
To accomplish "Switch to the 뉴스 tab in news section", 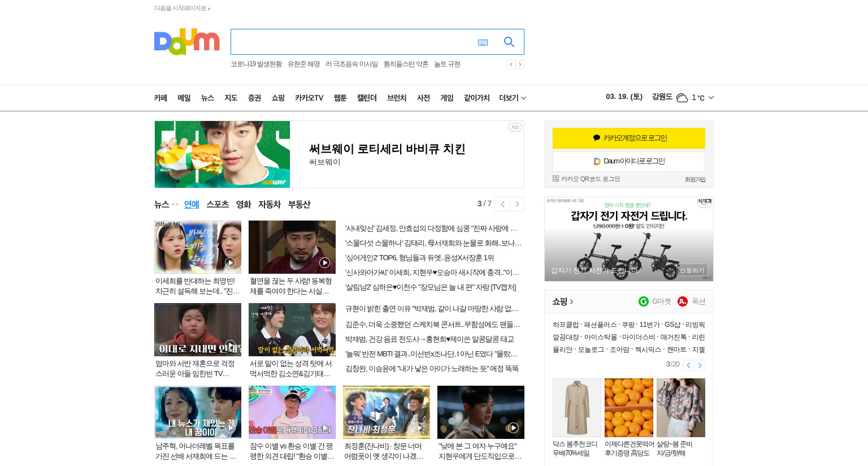I will [x=162, y=204].
